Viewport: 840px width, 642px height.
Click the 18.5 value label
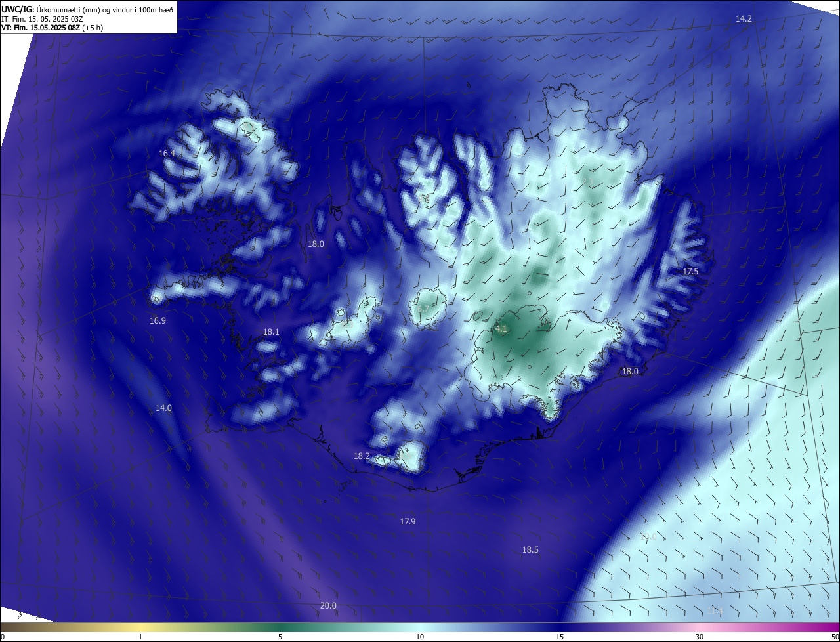pos(530,549)
